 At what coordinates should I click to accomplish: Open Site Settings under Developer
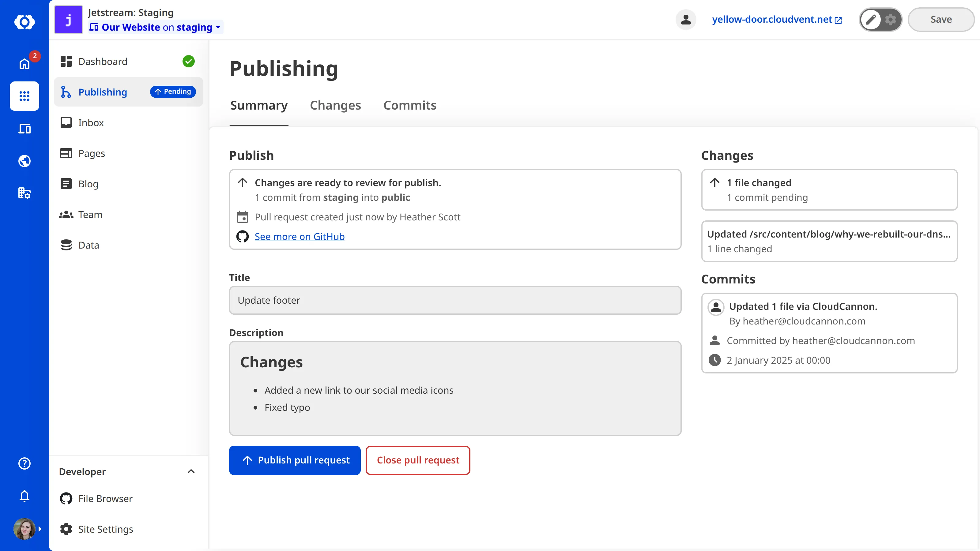129,529
